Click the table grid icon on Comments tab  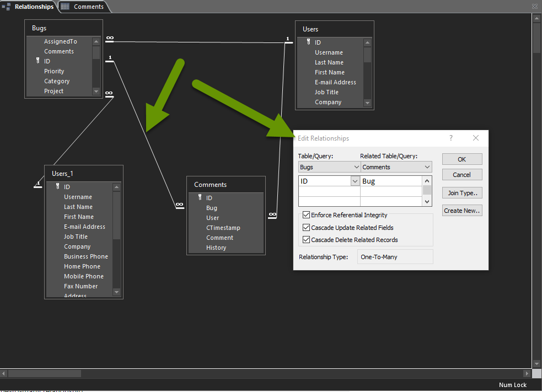[66, 7]
